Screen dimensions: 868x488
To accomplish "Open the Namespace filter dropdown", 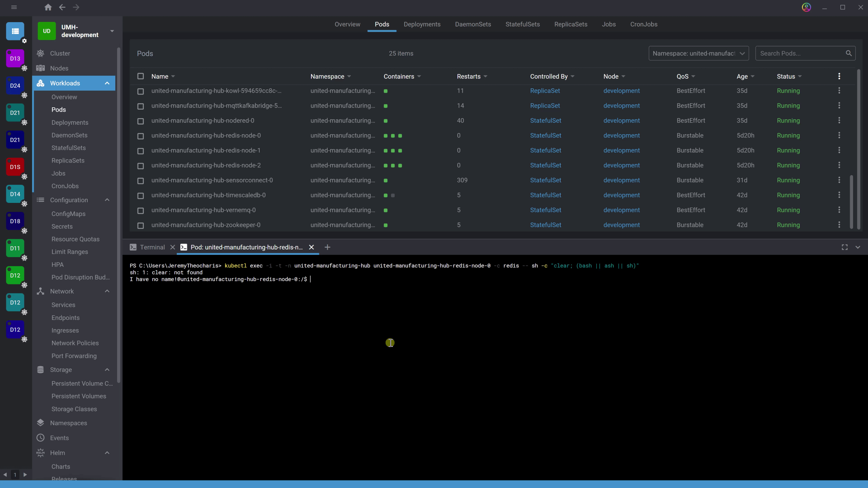I will pyautogui.click(x=698, y=53).
